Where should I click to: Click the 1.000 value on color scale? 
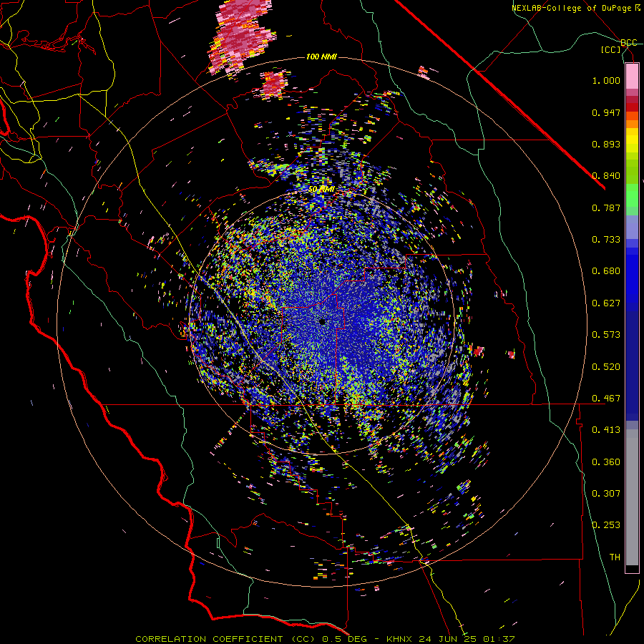[x=606, y=81]
